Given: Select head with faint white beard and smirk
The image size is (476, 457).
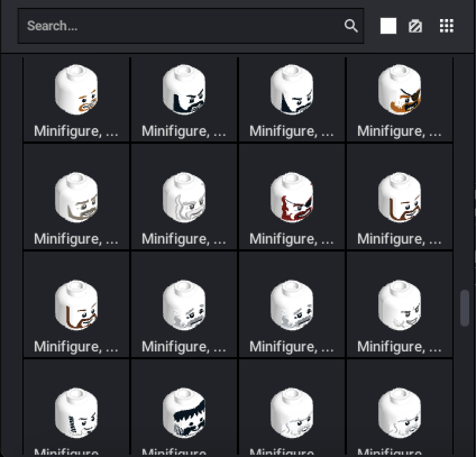Looking at the screenshot, I should [400, 304].
